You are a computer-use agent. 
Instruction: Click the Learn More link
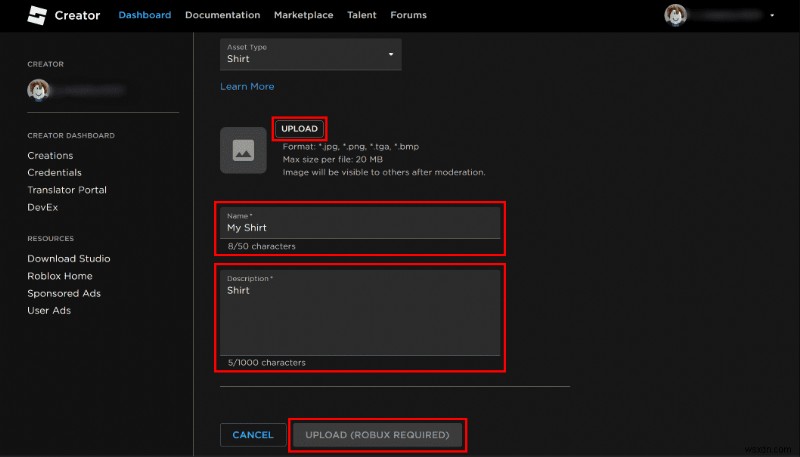pyautogui.click(x=247, y=87)
